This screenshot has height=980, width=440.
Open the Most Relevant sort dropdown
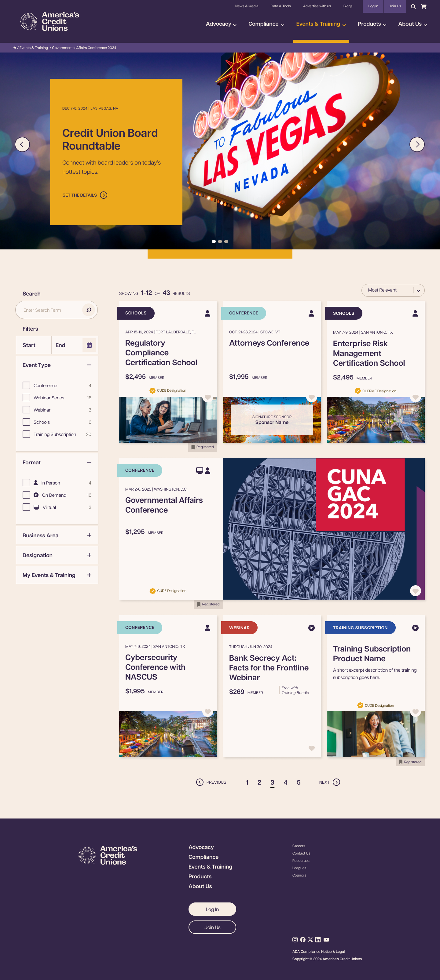[x=392, y=290]
